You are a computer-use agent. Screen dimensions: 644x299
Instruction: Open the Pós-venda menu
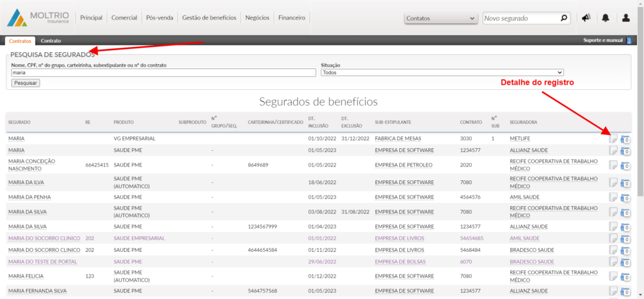(x=160, y=18)
